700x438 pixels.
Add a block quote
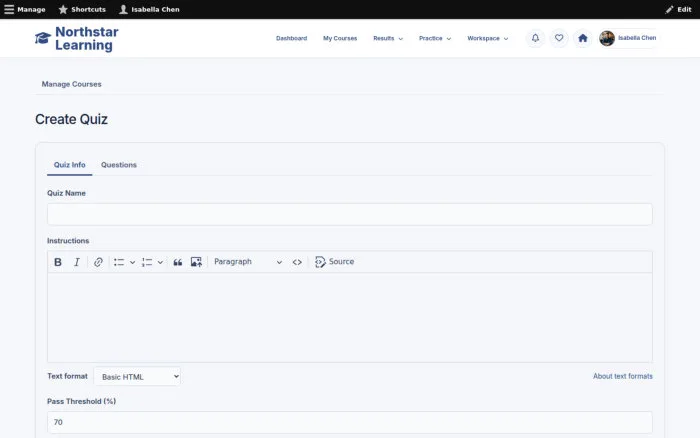tap(178, 262)
